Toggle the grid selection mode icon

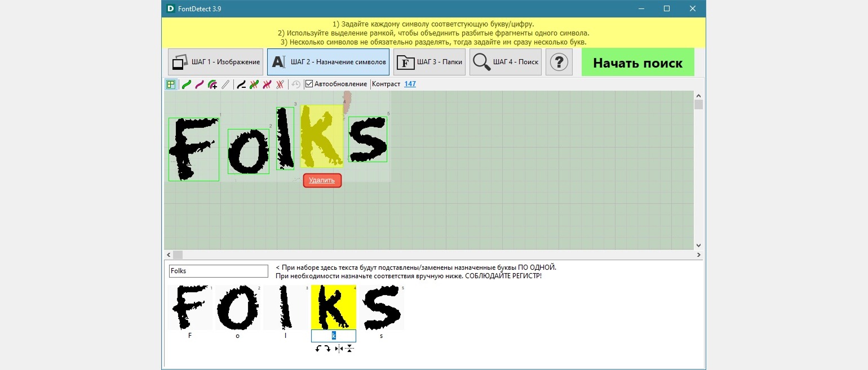coord(170,84)
